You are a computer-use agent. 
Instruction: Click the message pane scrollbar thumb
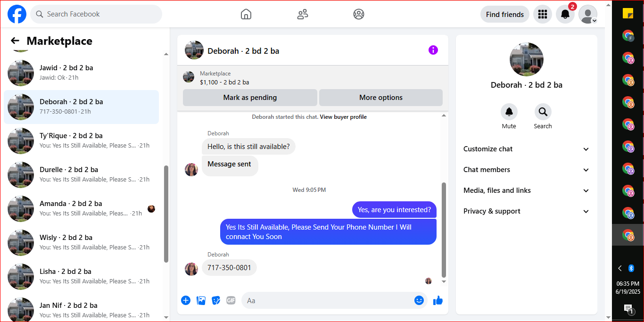pyautogui.click(x=444, y=230)
